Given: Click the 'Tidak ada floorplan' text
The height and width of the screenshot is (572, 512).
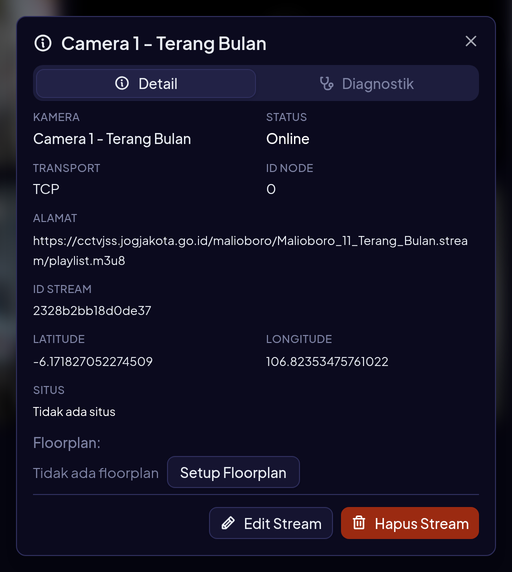Looking at the screenshot, I should (x=96, y=473).
